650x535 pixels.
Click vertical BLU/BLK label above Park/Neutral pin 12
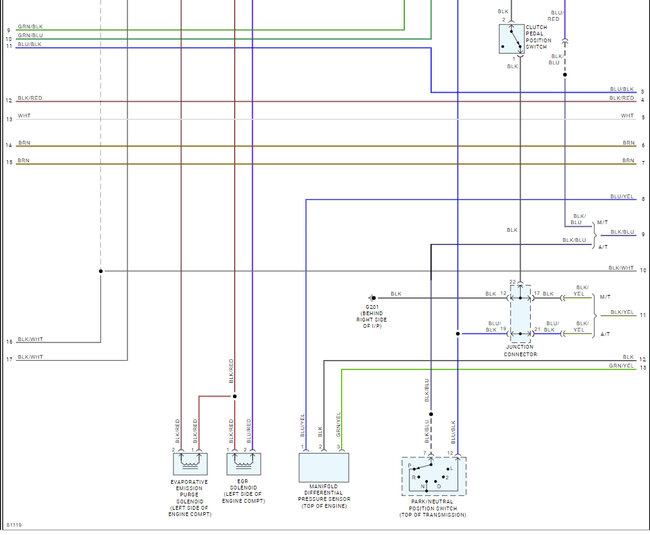coord(453,432)
